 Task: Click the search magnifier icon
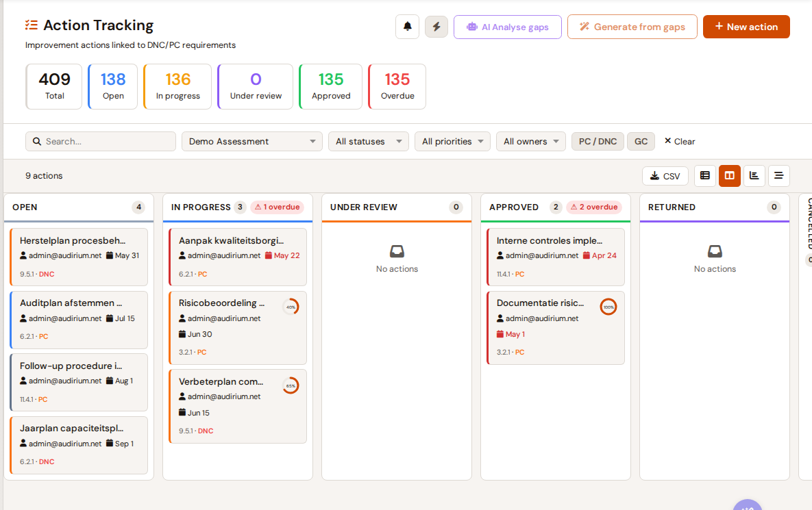point(37,141)
